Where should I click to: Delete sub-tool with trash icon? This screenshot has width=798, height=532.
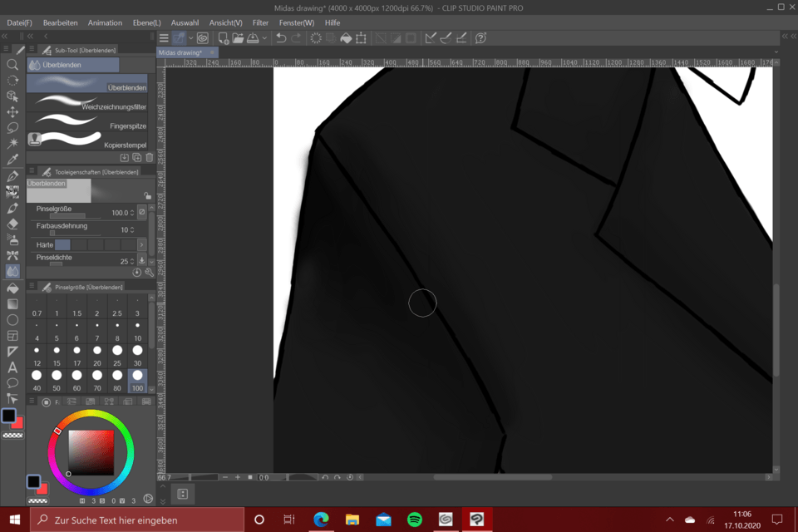click(x=150, y=157)
